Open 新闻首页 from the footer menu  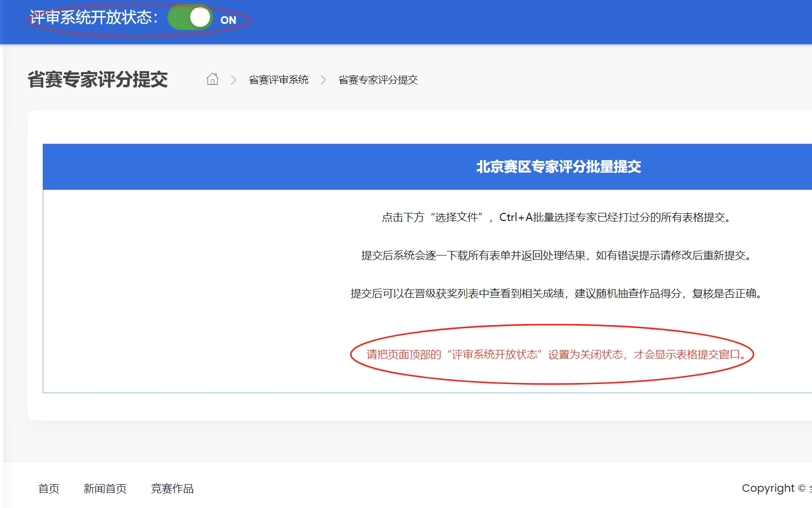tap(105, 489)
